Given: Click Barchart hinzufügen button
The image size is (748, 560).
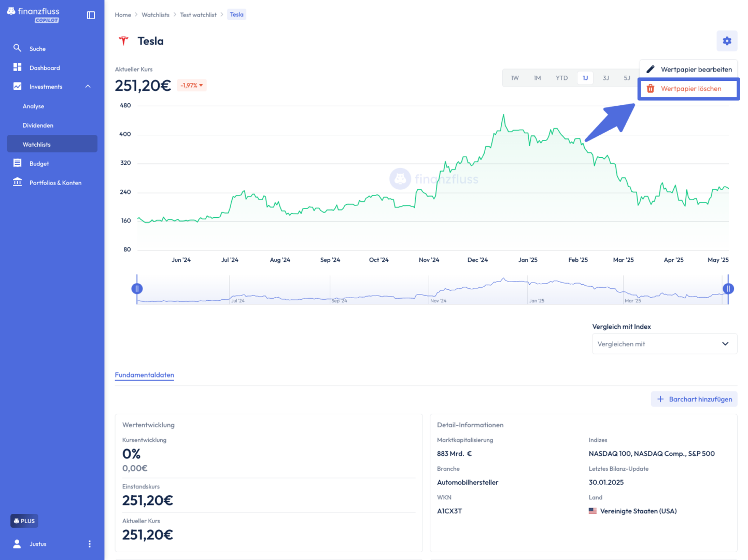Looking at the screenshot, I should tap(694, 399).
